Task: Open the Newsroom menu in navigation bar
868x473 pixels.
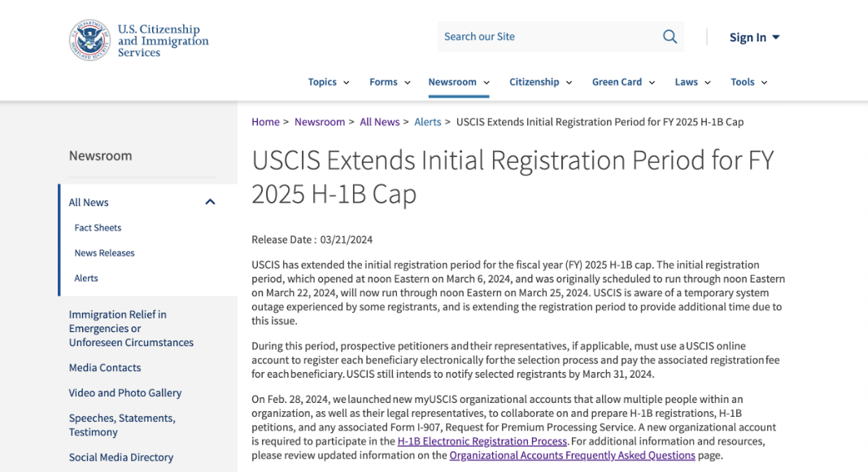Action: [x=459, y=82]
